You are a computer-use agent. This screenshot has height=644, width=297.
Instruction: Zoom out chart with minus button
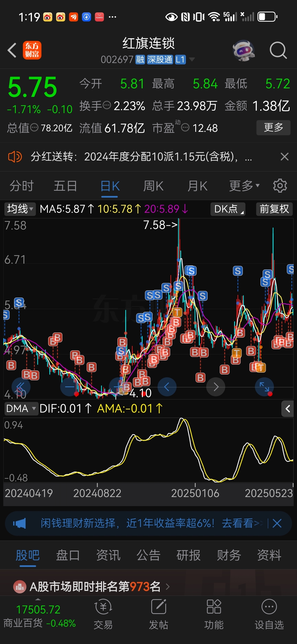[70, 387]
